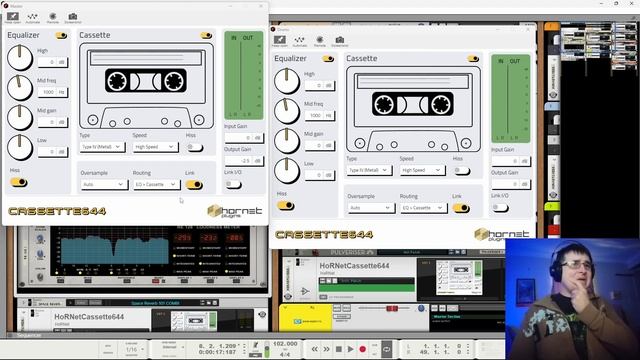Click the eye icon beside lower HoRNetCassette644 device
The width and height of the screenshot is (640, 360).
tap(262, 314)
